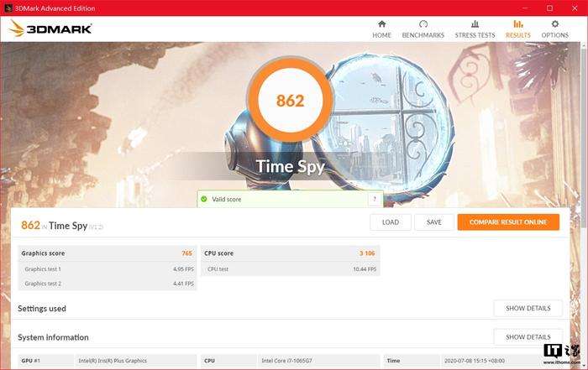Click the BENCHMARKS menu label
Viewport: 588px width, 370px height.
(x=423, y=35)
